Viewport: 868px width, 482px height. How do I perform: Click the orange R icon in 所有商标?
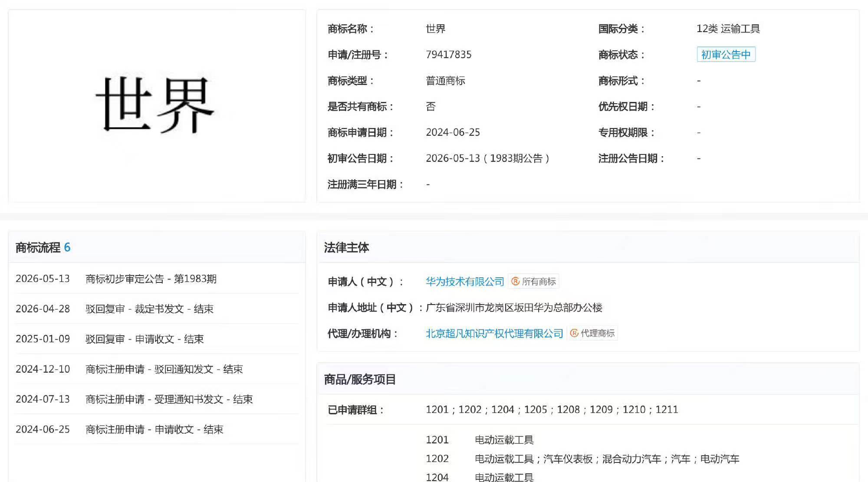(515, 282)
